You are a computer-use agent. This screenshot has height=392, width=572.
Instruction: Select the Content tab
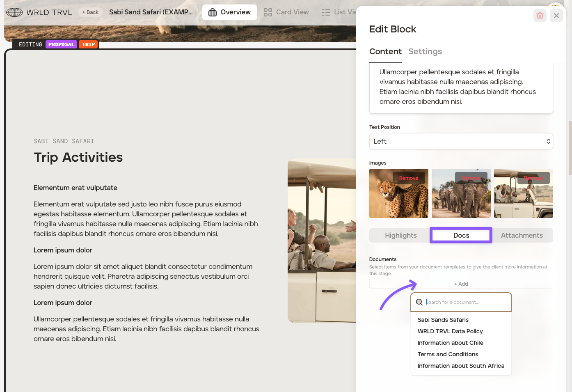385,51
